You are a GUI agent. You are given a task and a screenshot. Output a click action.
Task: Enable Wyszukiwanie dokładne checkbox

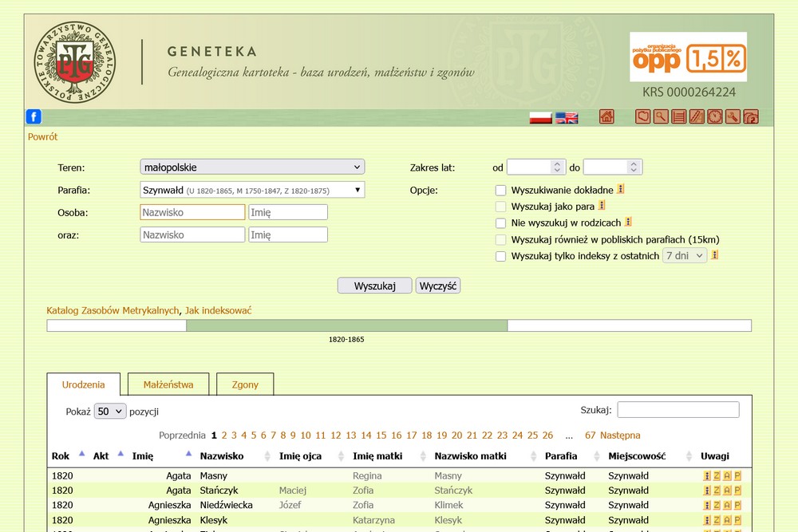[501, 191]
